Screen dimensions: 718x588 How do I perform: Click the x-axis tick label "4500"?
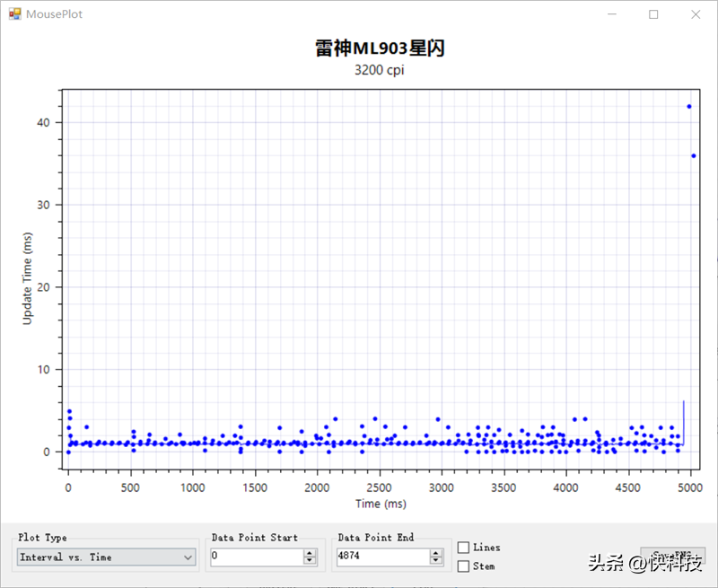click(627, 487)
